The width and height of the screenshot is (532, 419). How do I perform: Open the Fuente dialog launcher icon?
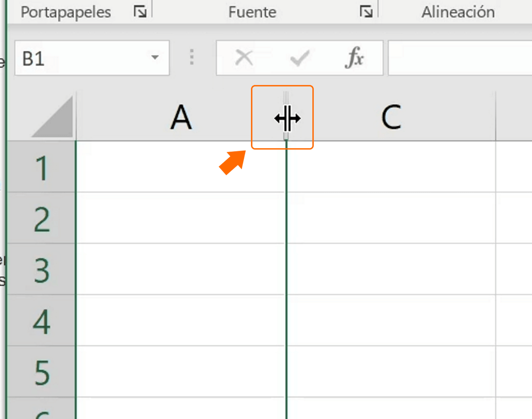[x=367, y=12]
